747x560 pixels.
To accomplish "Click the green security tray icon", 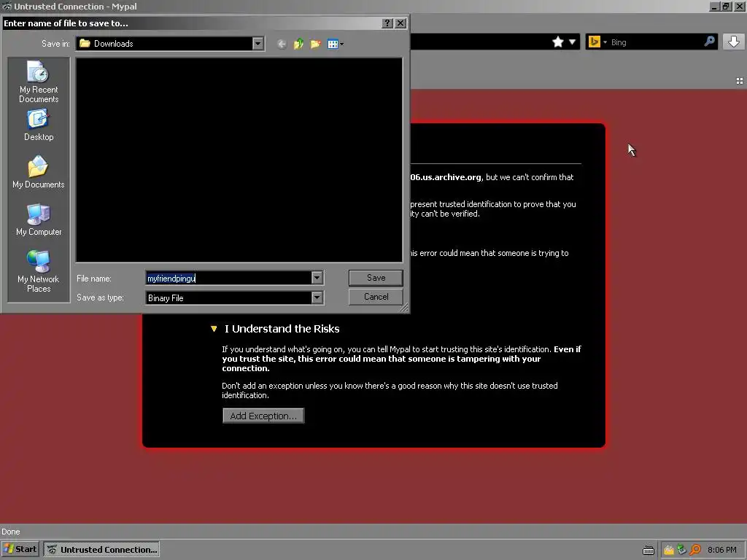I will (x=682, y=550).
